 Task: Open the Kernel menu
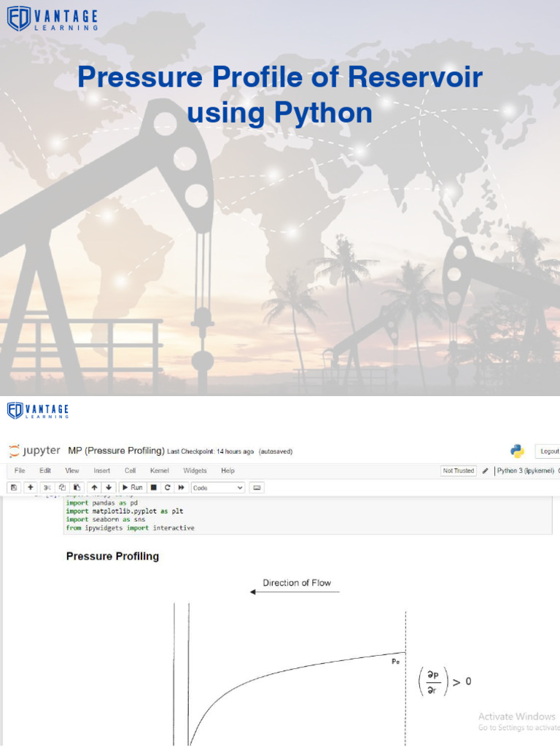[160, 471]
